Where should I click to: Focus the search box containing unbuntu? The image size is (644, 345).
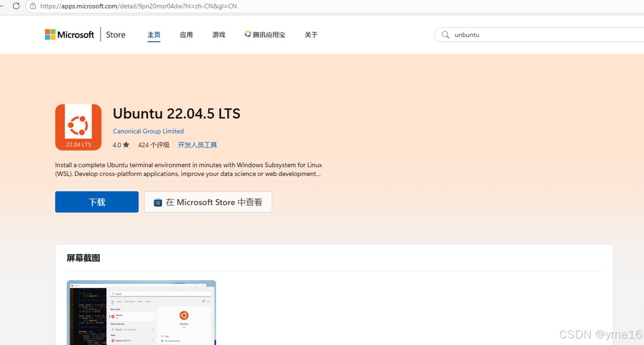point(539,35)
